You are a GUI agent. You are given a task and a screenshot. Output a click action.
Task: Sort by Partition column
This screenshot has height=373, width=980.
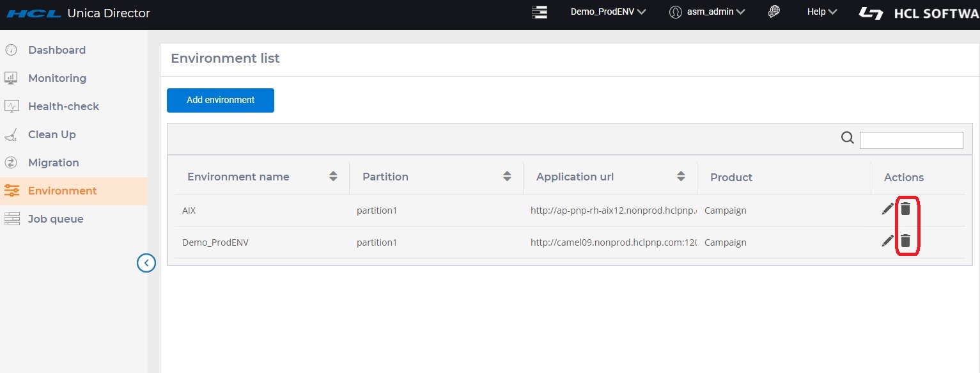[507, 177]
